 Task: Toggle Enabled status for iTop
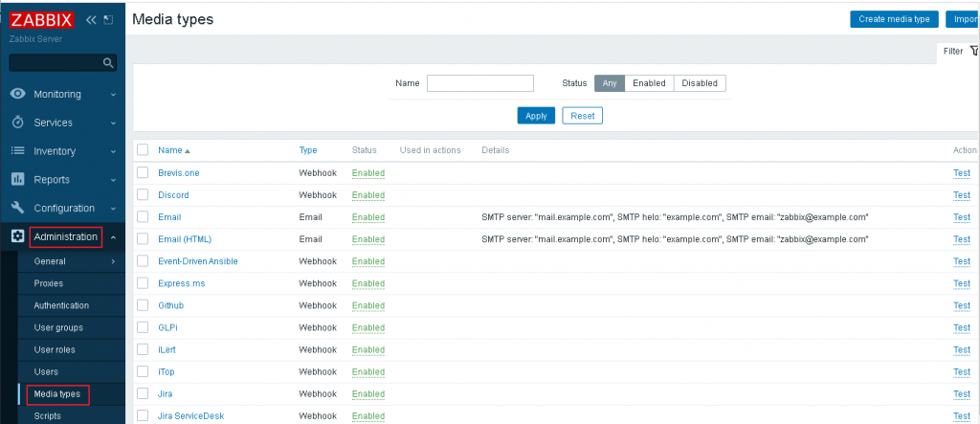point(368,372)
